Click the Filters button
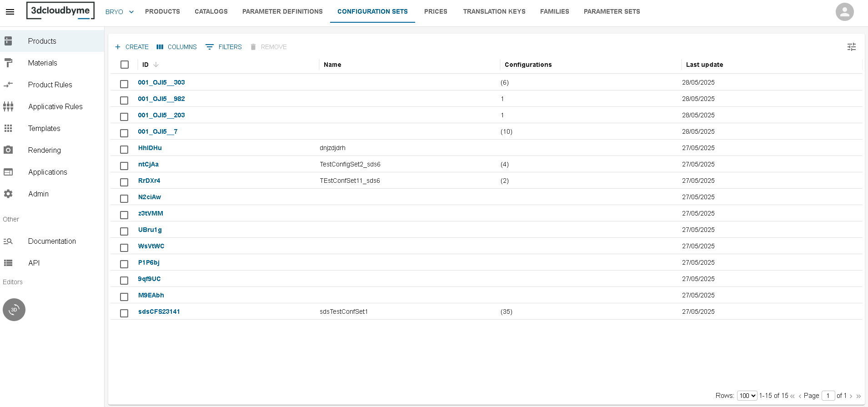The width and height of the screenshot is (868, 407). [224, 47]
